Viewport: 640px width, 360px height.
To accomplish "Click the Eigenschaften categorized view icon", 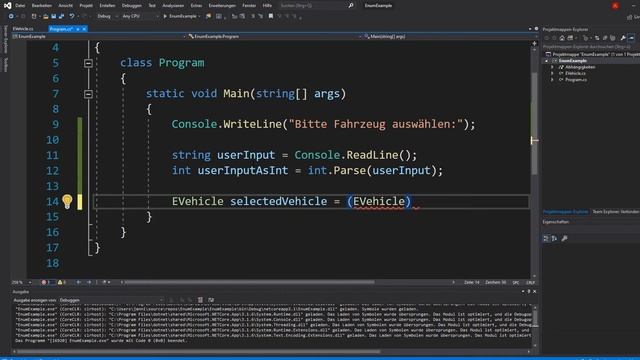I will click(x=546, y=239).
